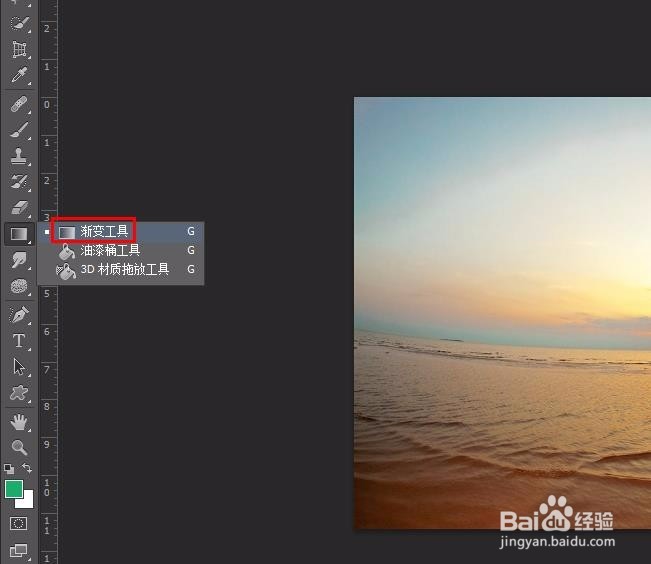651x564 pixels.
Task: Select the Zoom tool
Action: click(x=19, y=447)
